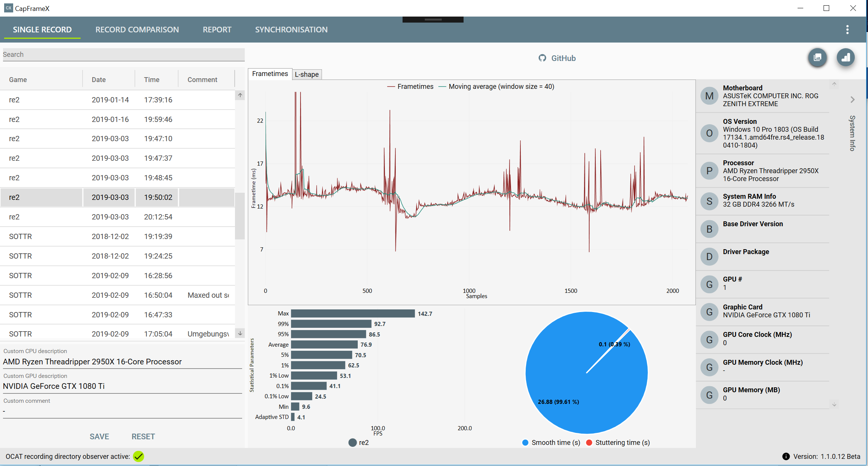
Task: Click the bar chart round button
Action: click(x=846, y=58)
